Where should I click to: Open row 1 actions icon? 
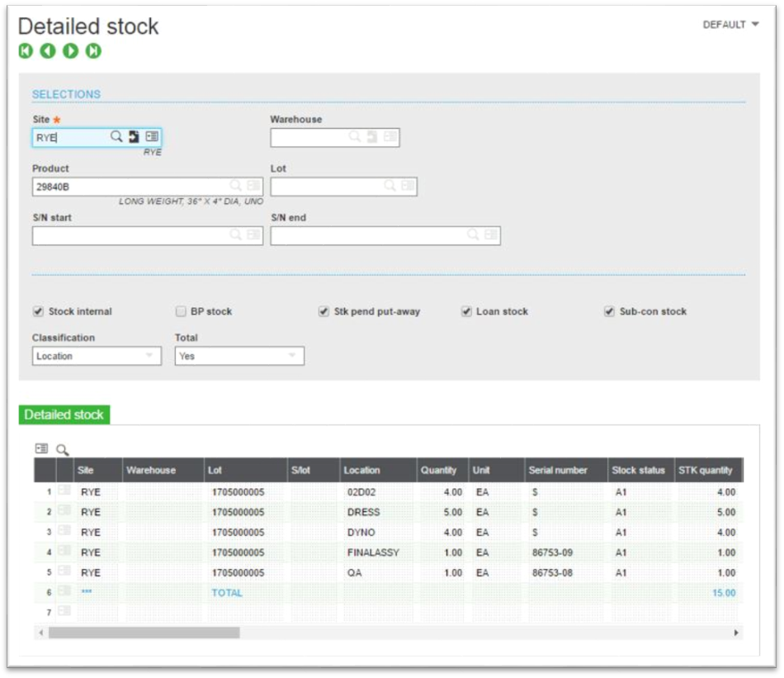pyautogui.click(x=64, y=491)
